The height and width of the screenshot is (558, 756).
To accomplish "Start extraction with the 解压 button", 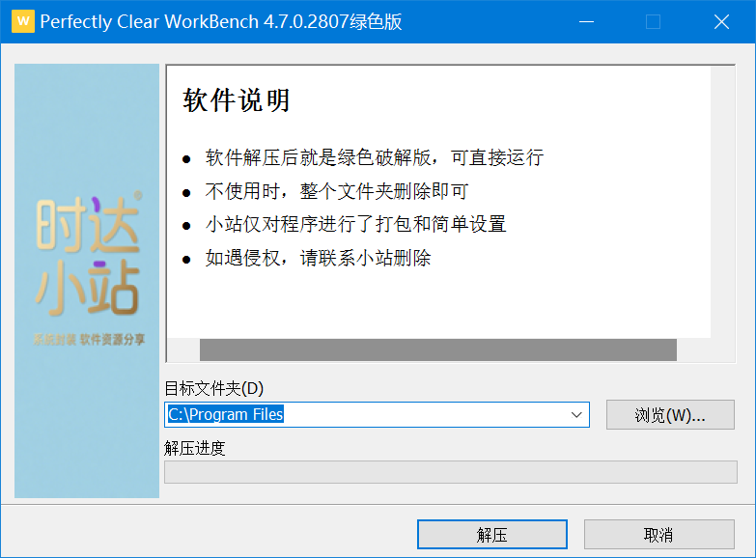I will click(491, 535).
